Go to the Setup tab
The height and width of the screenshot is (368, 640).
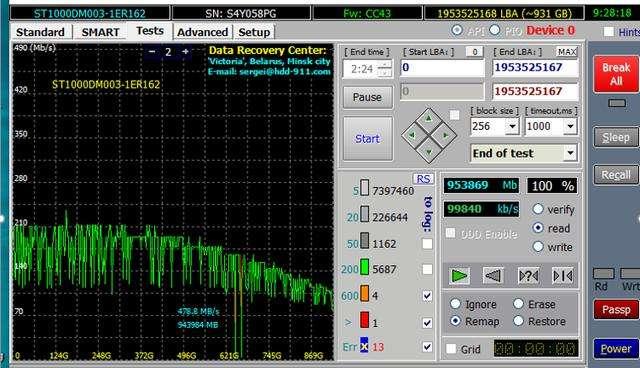[254, 32]
